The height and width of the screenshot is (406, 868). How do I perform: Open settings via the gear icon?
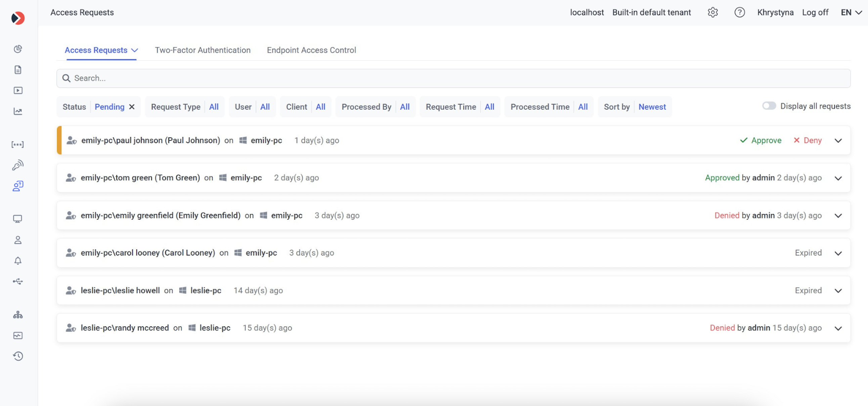coord(712,12)
